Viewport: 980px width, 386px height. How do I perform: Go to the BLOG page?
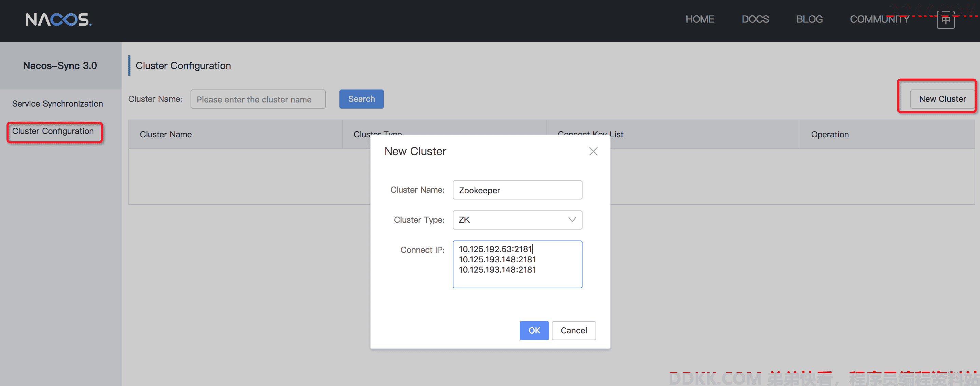[809, 19]
